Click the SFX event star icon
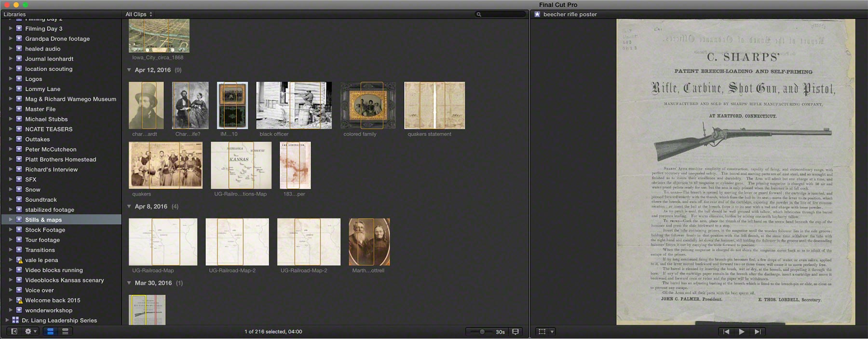This screenshot has height=339, width=868. [x=19, y=179]
